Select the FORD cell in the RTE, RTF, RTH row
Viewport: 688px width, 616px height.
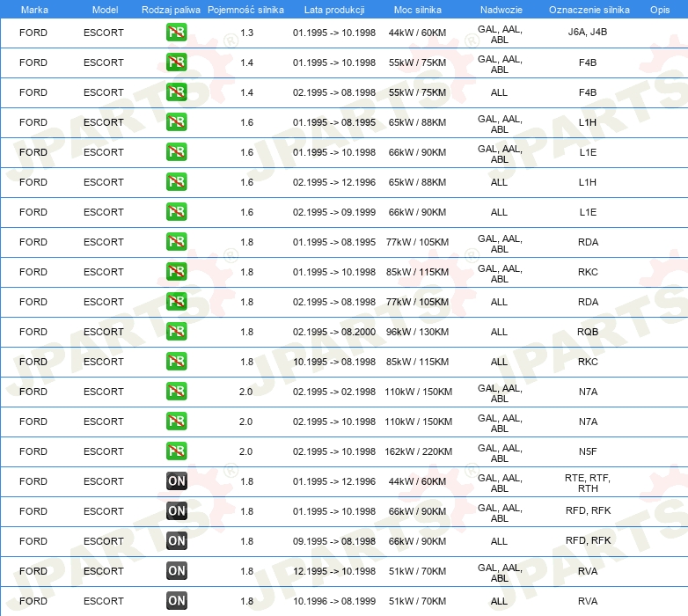[x=33, y=481]
